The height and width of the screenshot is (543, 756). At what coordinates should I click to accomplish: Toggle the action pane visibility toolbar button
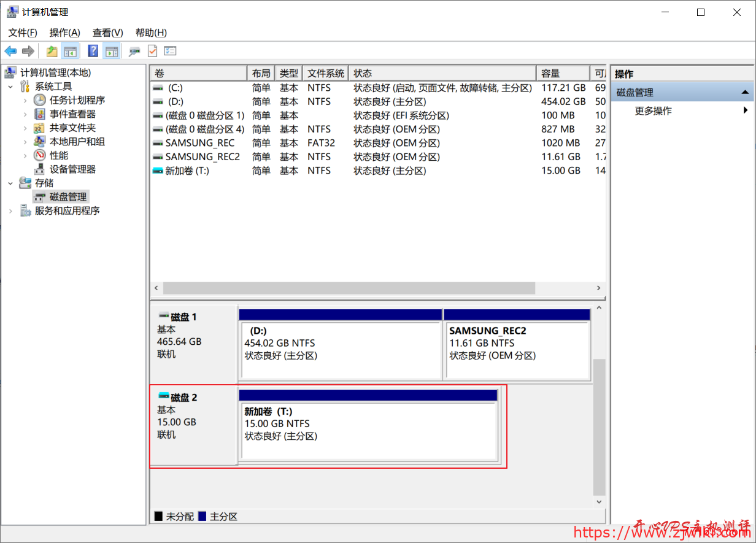pos(113,51)
